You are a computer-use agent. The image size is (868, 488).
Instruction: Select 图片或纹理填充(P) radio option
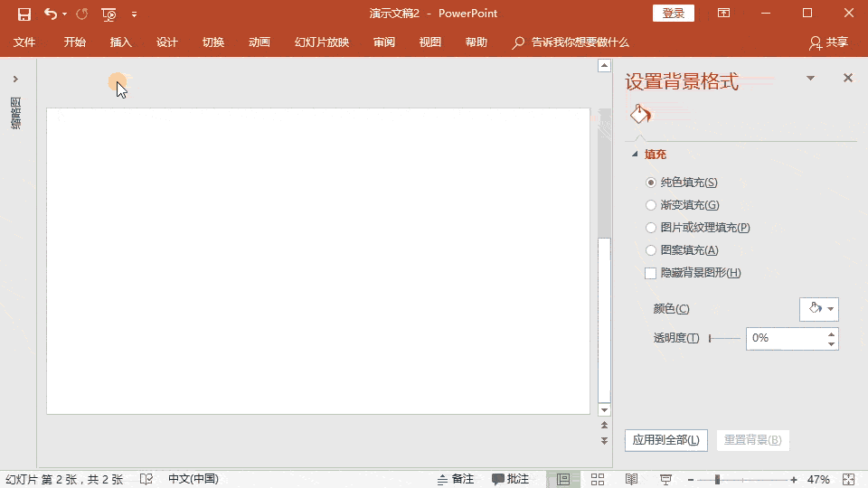click(x=651, y=228)
